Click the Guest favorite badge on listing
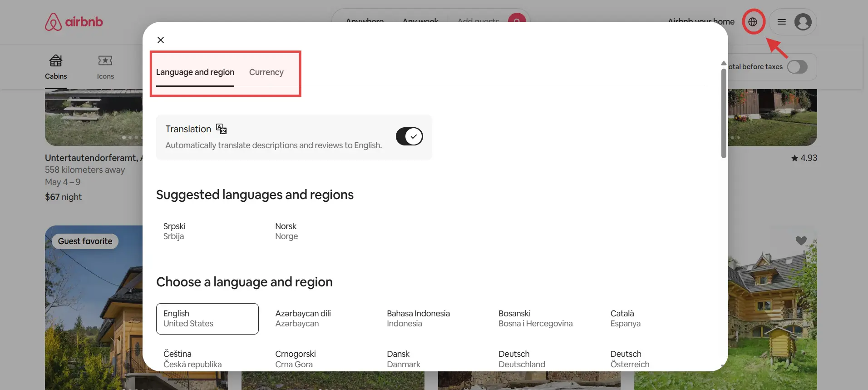The height and width of the screenshot is (390, 868). pyautogui.click(x=85, y=241)
